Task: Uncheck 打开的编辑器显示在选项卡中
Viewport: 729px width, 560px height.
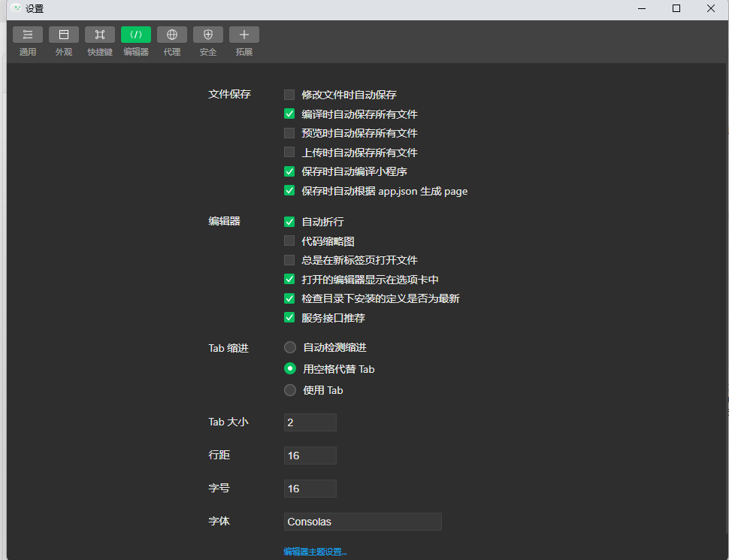Action: pyautogui.click(x=289, y=279)
